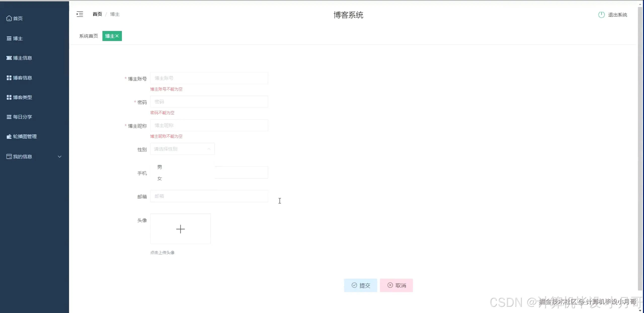The height and width of the screenshot is (313, 644).
Task: Select 男 from gender dropdown
Action: (159, 167)
